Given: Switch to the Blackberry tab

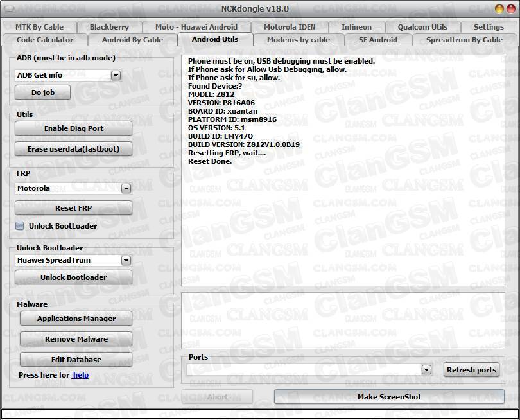Looking at the screenshot, I should (109, 27).
